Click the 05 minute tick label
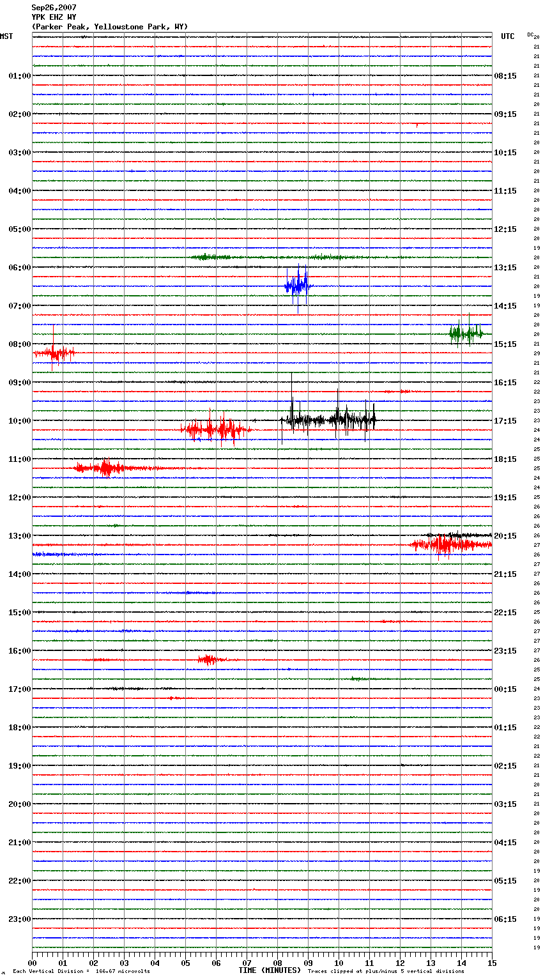 pos(185,963)
